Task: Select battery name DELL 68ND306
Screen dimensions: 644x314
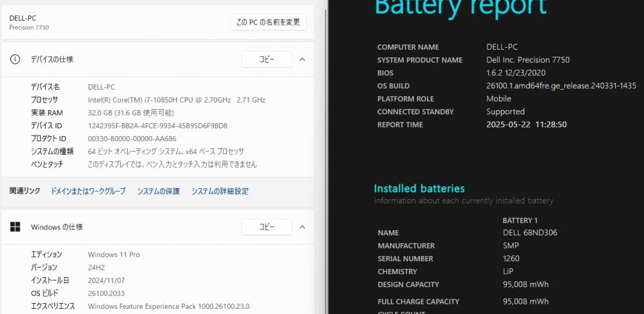Action: click(x=530, y=233)
